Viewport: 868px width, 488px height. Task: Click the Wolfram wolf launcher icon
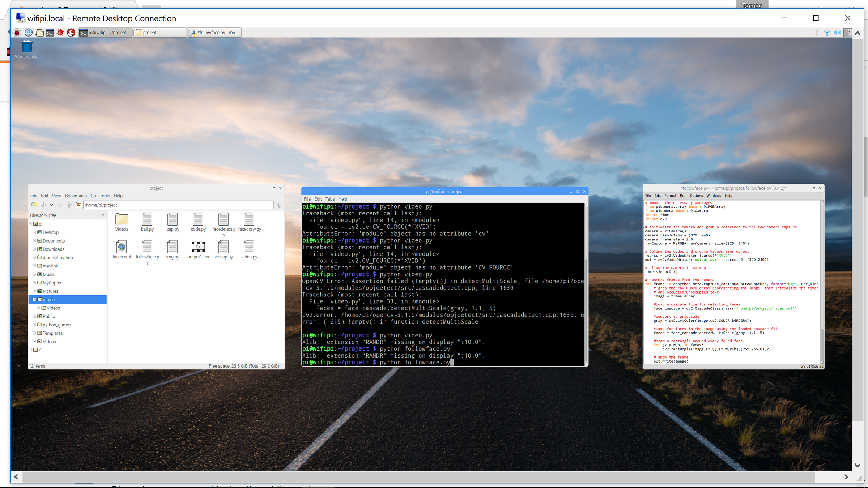[x=71, y=33]
